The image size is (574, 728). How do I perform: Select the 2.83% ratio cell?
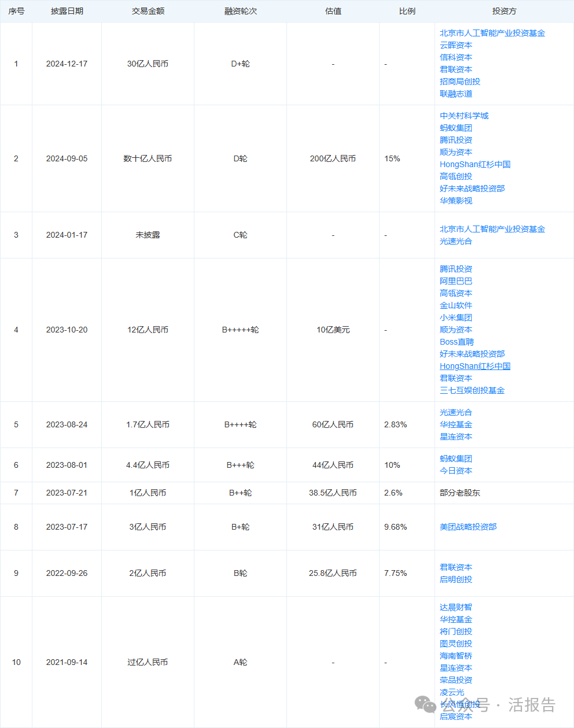396,424
